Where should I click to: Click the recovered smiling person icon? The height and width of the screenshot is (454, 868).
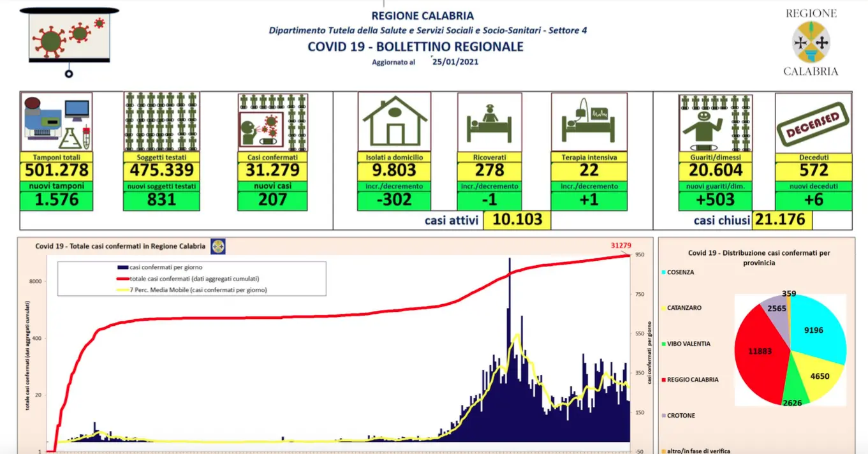tap(716, 123)
